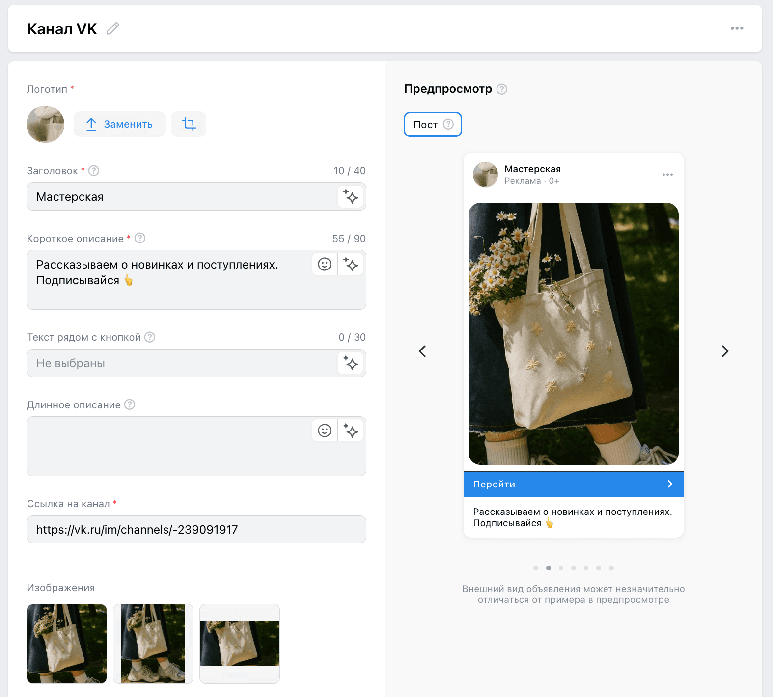Click AI sparkle icon in Текст рядом с кнопкой field
Viewport: 773px width, 700px height.
tap(351, 363)
